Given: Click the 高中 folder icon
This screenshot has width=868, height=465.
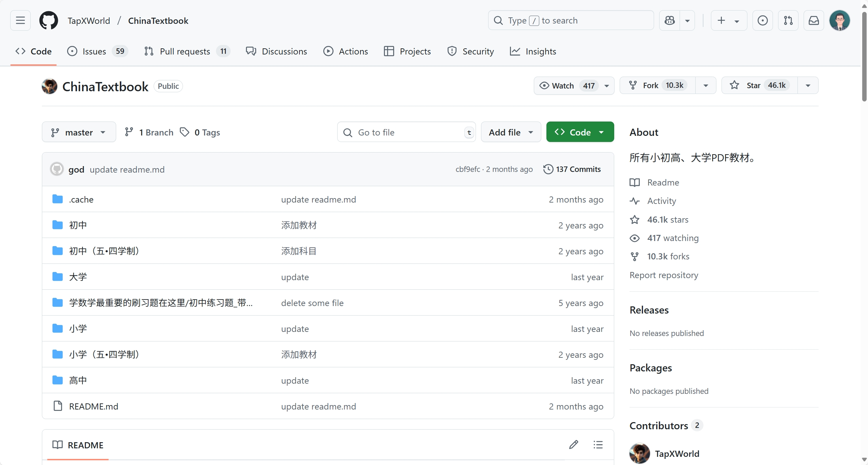Looking at the screenshot, I should [58, 380].
